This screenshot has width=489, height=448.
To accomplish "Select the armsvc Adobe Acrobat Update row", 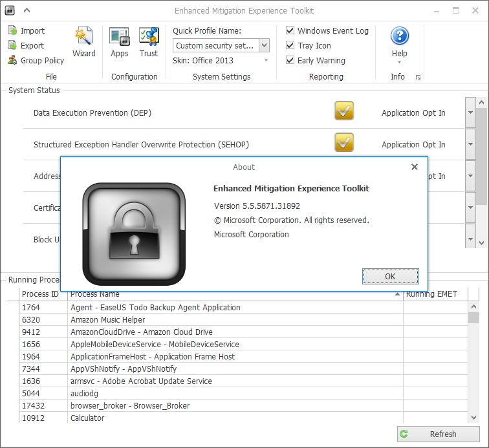I will (243, 381).
